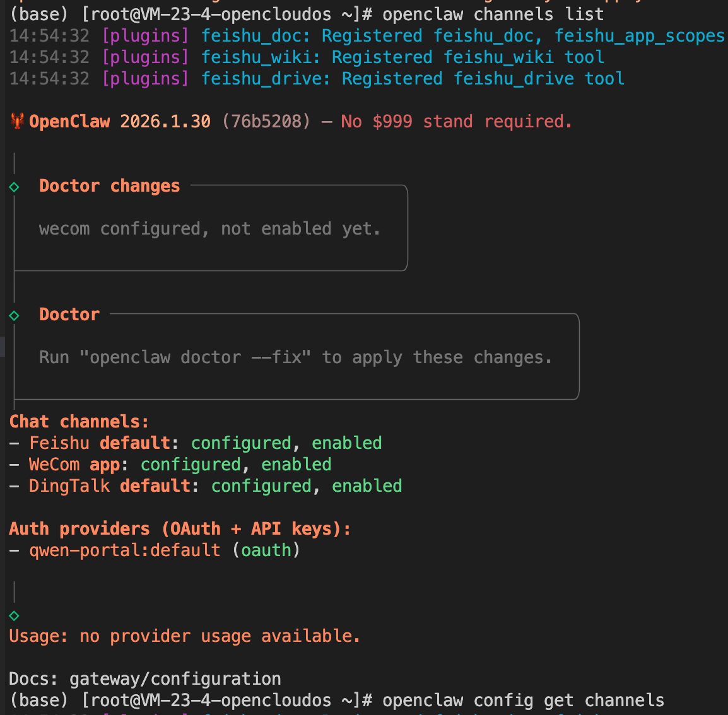Click the 'Chat channels:' heading

79,422
